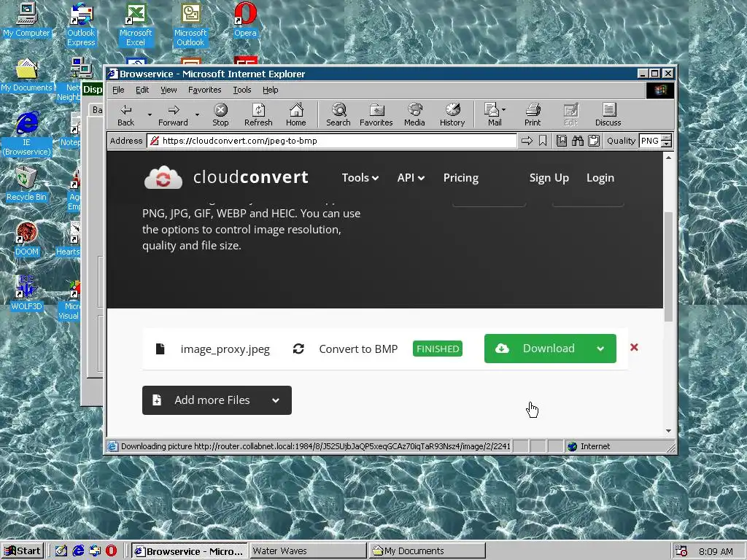Click the Discuss toolbar button
Image resolution: width=747 pixels, height=560 pixels.
click(608, 115)
